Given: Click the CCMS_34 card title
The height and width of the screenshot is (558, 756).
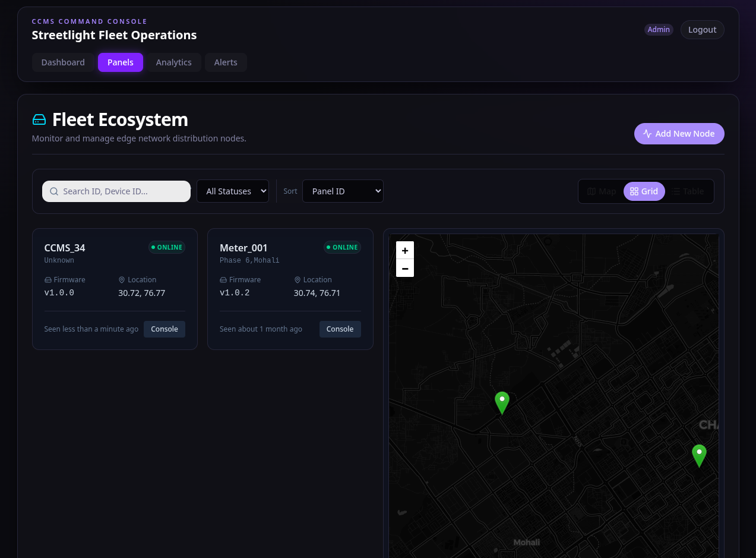Looking at the screenshot, I should coord(65,248).
